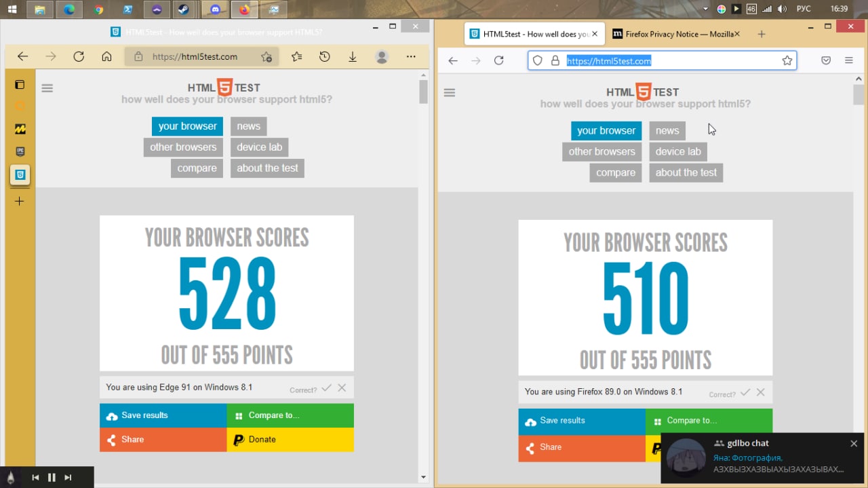Skip to next track in the mini player
Viewport: 868px width, 488px height.
tap(68, 478)
